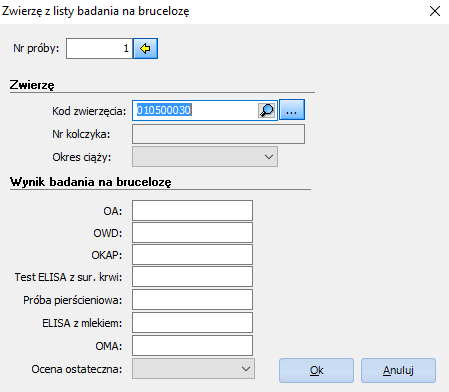Click the OA result field

point(192,210)
